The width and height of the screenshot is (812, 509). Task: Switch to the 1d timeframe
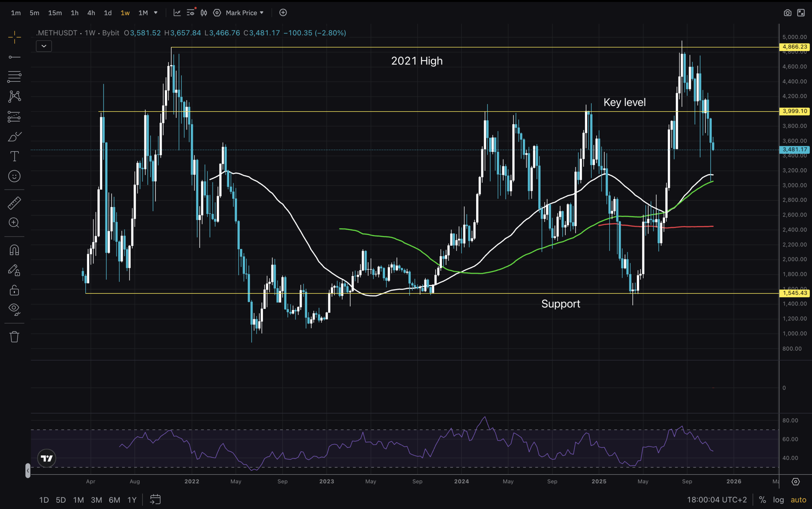tap(108, 13)
